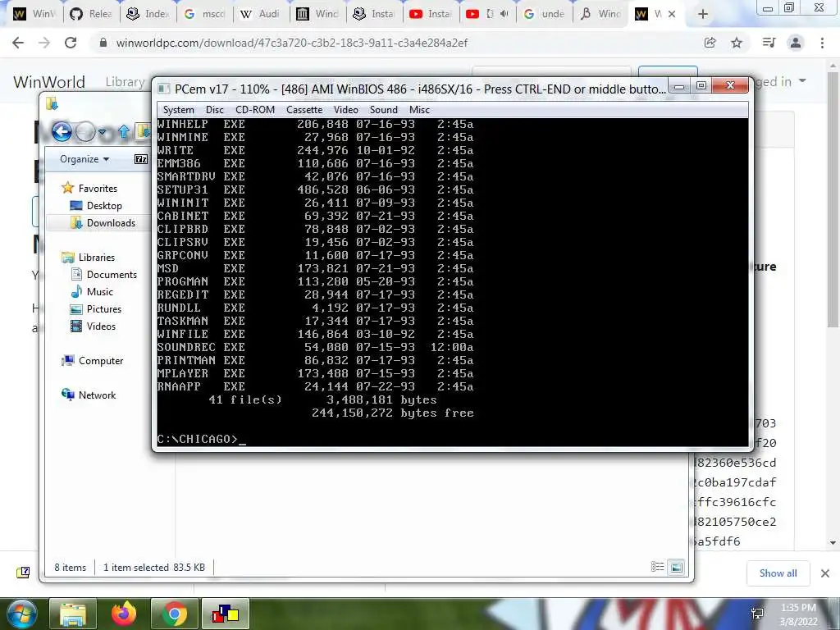Switch to the Audi Wikipedia tab
The image size is (840, 630).
point(261,14)
